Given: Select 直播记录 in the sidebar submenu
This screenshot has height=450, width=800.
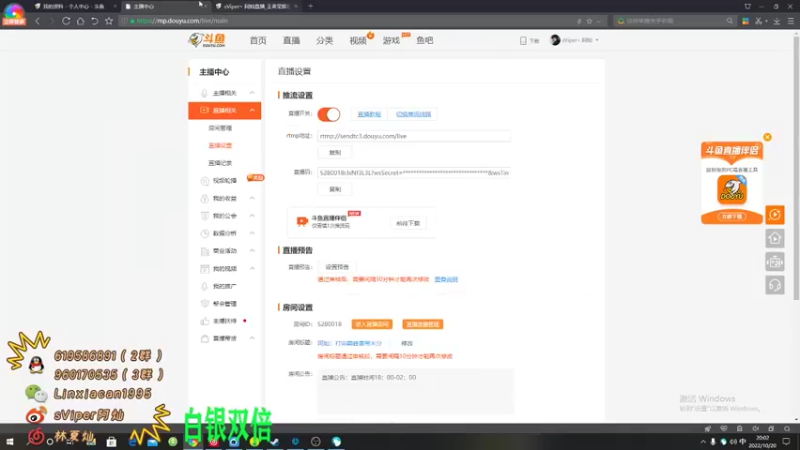Looking at the screenshot, I should pos(220,163).
